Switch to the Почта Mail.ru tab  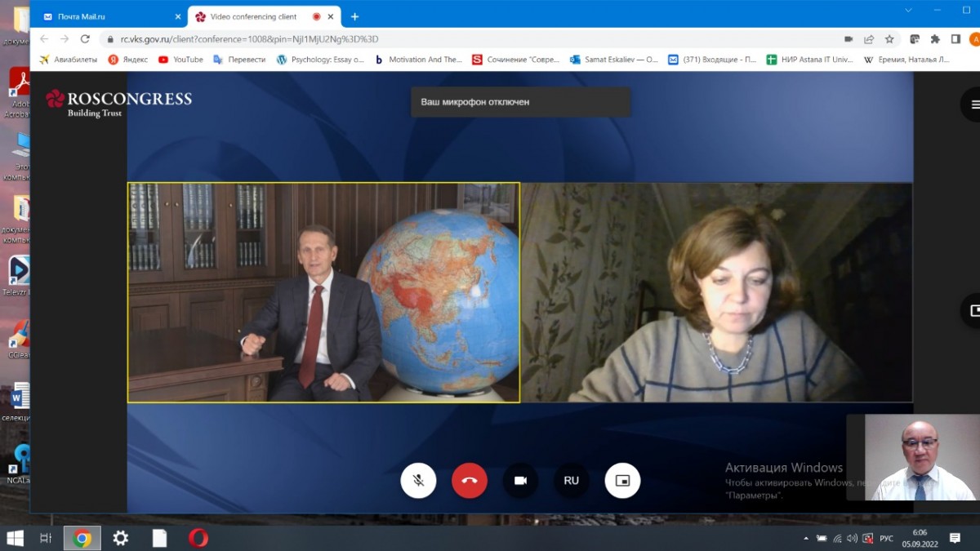point(110,16)
